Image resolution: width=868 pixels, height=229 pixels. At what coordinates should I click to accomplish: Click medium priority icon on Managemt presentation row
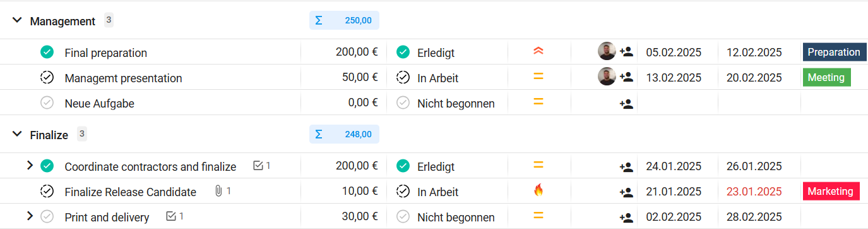[x=538, y=77]
